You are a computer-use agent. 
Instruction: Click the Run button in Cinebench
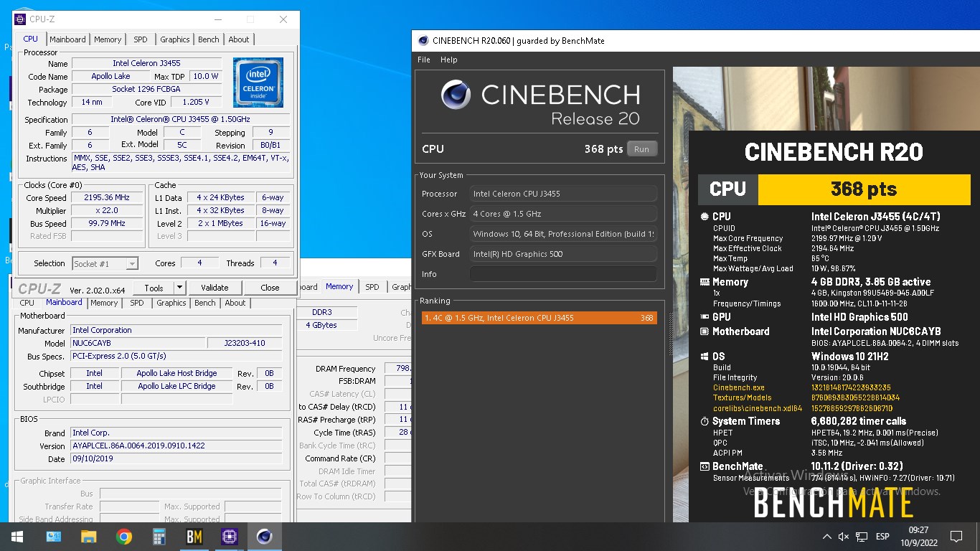641,149
